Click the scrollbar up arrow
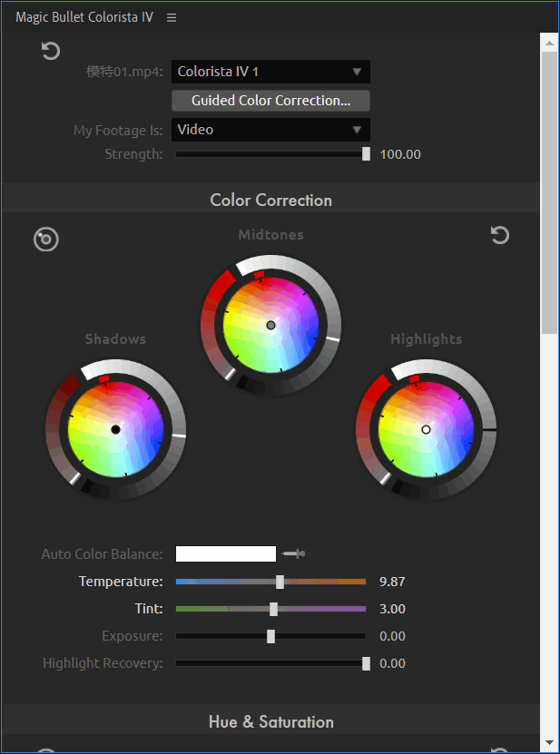 point(549,43)
